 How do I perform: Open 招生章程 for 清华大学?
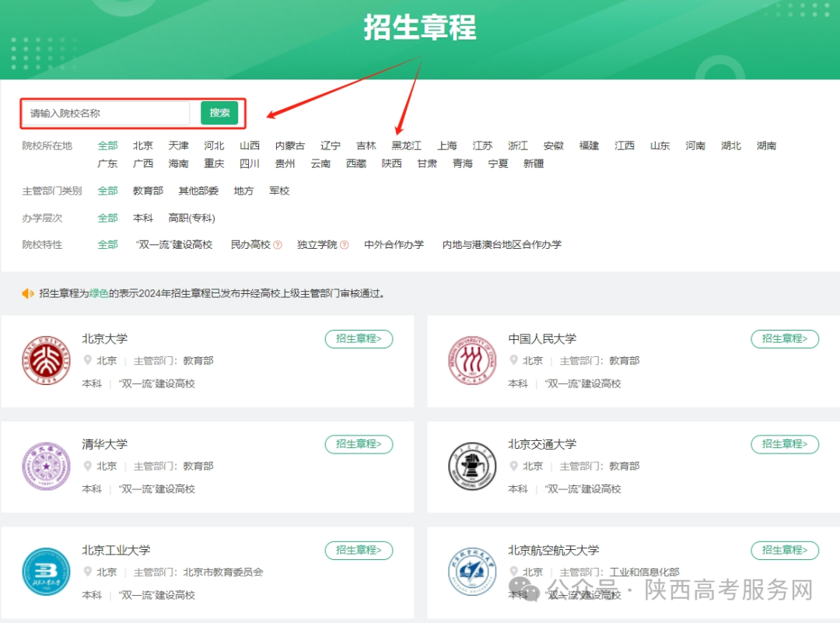tap(359, 444)
